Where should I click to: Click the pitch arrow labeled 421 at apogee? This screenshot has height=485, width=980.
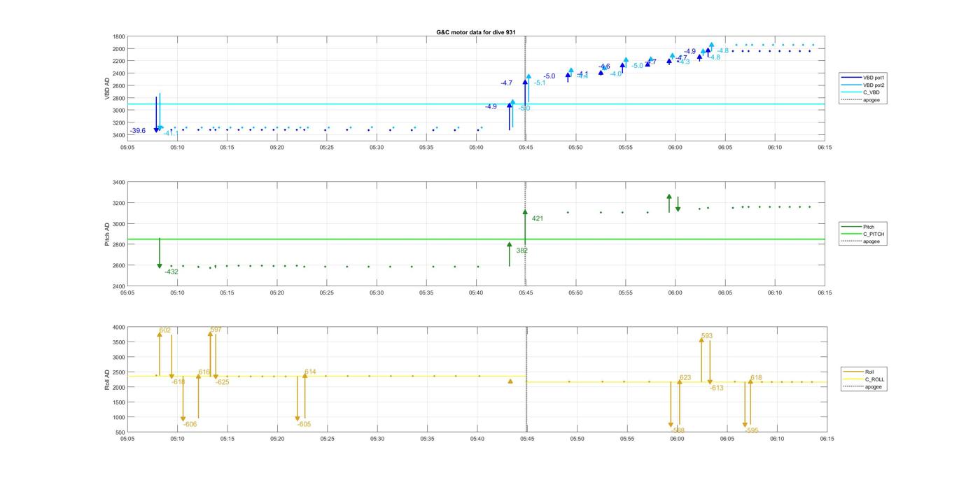click(x=525, y=225)
